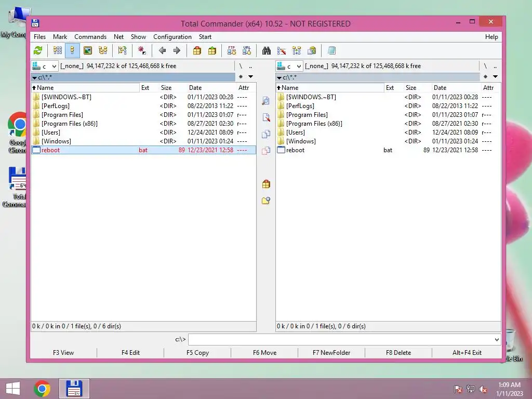Viewport: 532px width, 399px height.
Task: Go forward with the right arrow icon
Action: 177,50
